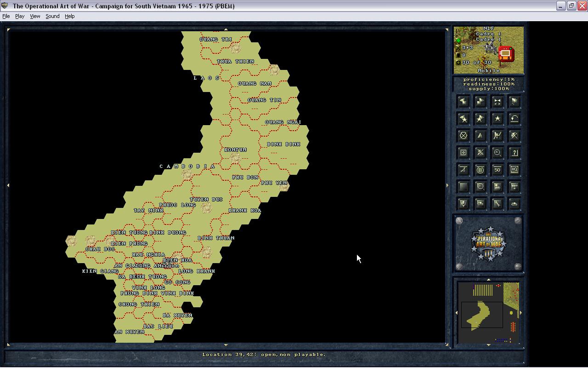Click the PHU BON province label

click(x=245, y=177)
